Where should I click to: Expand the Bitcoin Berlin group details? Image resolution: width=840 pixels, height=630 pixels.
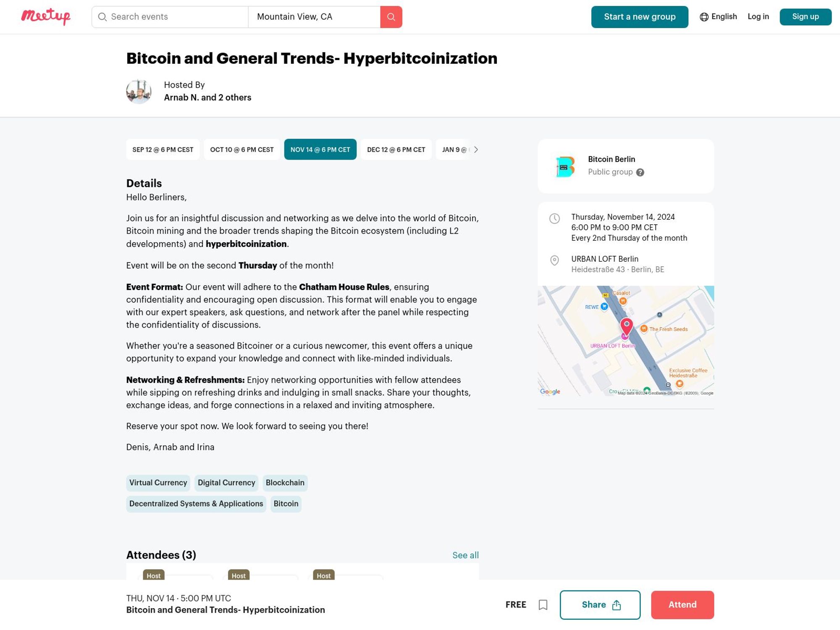pos(612,159)
